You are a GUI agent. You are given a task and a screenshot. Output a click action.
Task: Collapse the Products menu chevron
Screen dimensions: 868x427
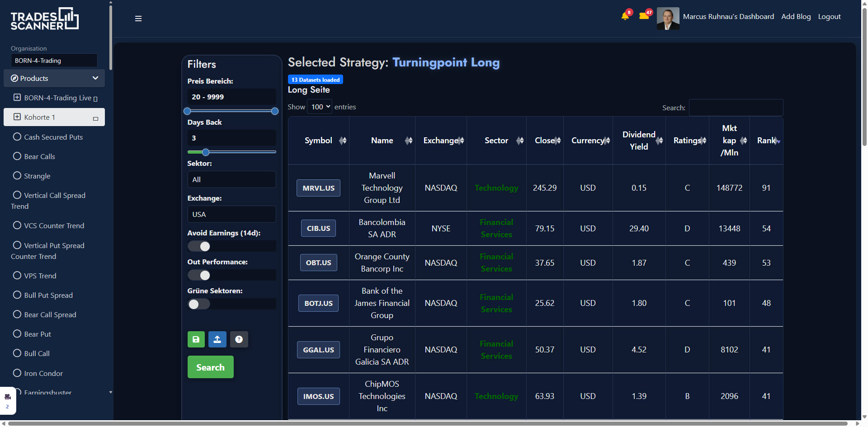click(95, 78)
